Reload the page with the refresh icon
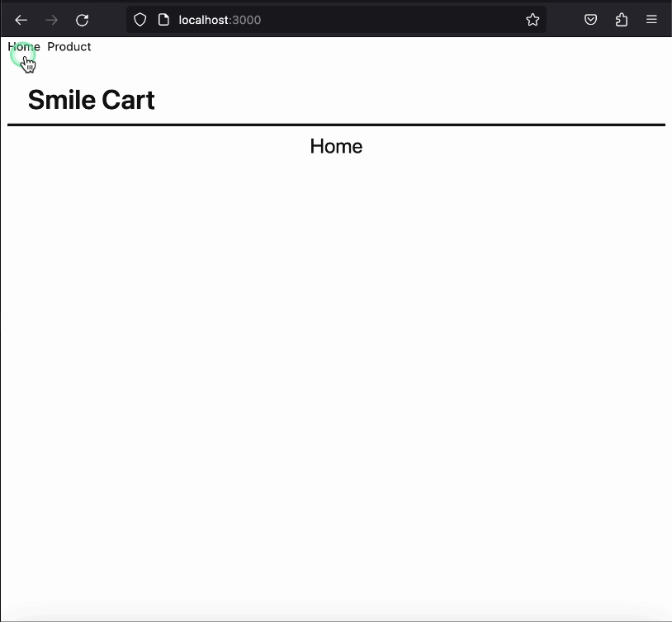 pyautogui.click(x=82, y=20)
